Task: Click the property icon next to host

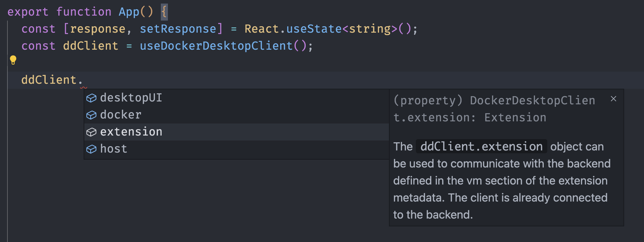Action: 91,149
